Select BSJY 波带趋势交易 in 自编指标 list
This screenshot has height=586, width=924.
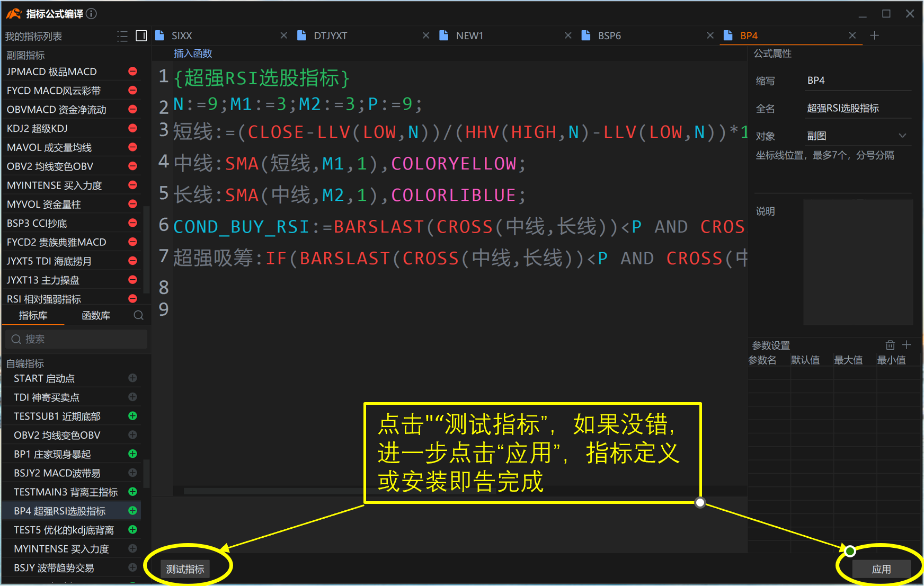coord(54,567)
